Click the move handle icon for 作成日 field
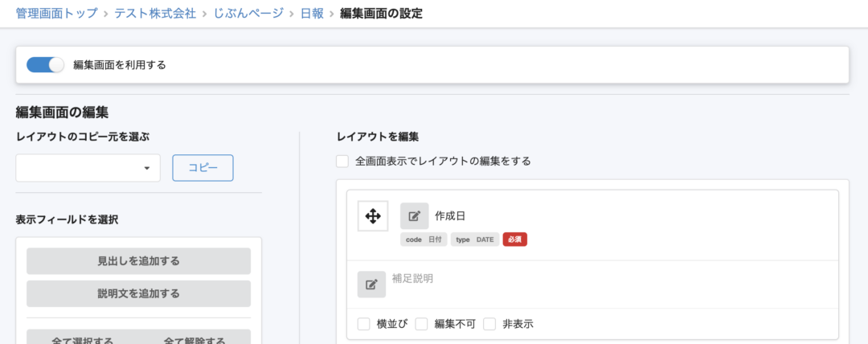 pyautogui.click(x=373, y=216)
